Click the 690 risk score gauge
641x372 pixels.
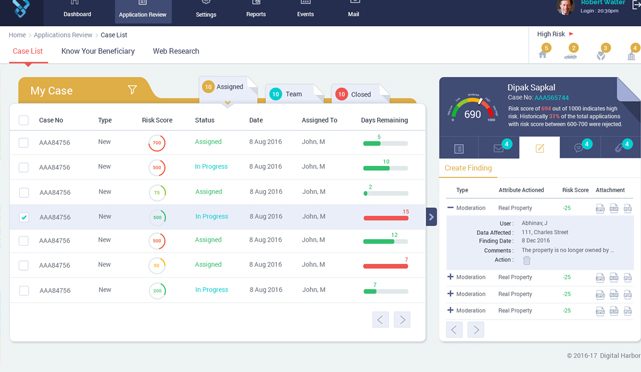473,109
